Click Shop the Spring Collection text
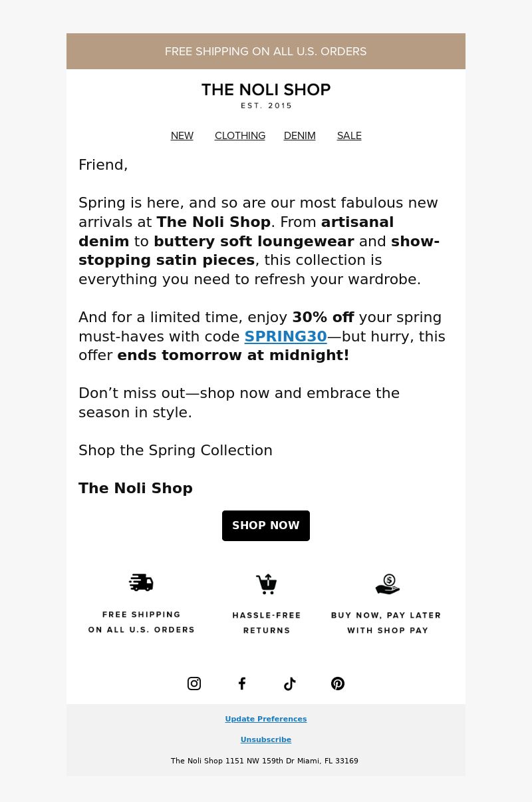Viewport: 532px width, 802px height. (176, 451)
